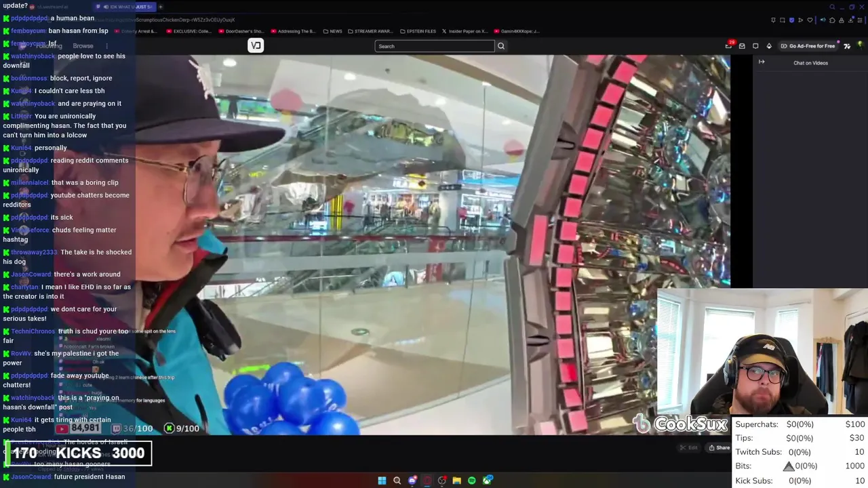This screenshot has width=868, height=488.
Task: Open the Twitch nav more-options dots
Action: point(106,46)
